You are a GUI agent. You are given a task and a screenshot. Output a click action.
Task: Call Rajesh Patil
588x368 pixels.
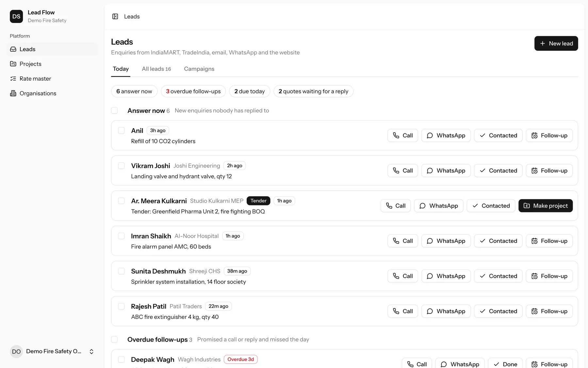(402, 311)
